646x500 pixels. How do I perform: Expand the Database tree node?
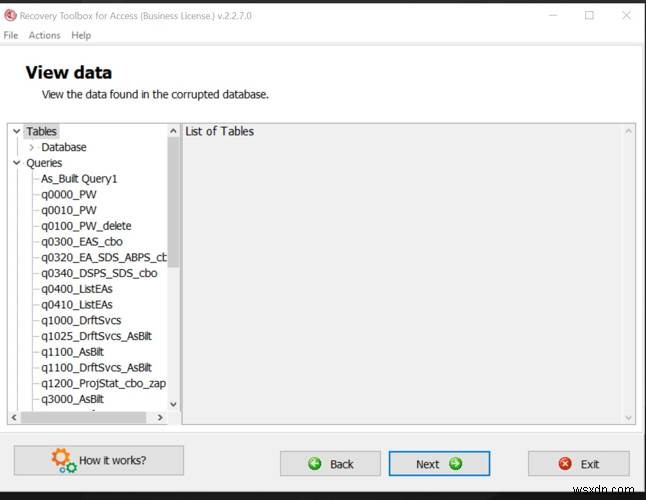click(32, 147)
